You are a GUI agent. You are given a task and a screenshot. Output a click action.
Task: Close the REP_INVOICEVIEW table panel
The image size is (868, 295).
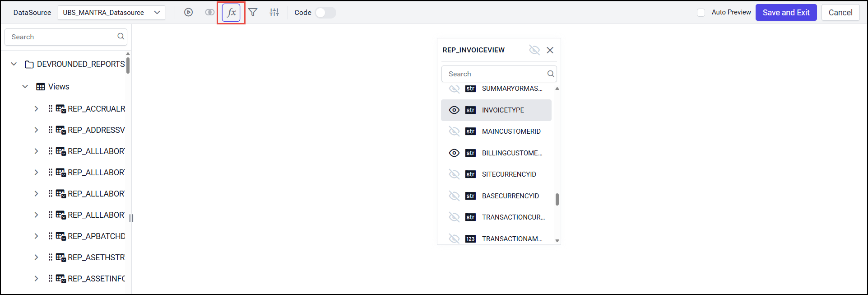point(550,50)
